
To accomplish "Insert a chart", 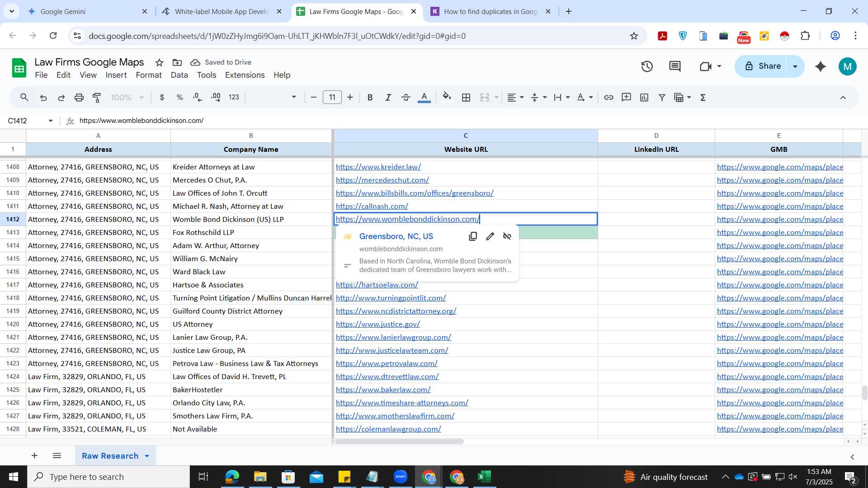I will 644,97.
